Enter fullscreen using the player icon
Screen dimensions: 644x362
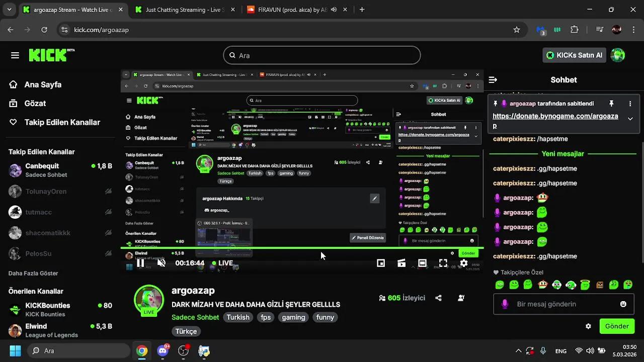tap(443, 262)
